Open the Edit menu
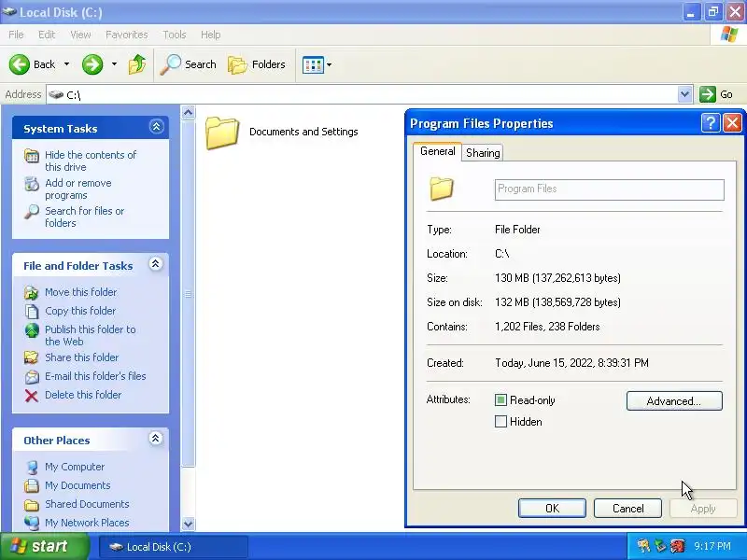The width and height of the screenshot is (747, 560). click(47, 35)
